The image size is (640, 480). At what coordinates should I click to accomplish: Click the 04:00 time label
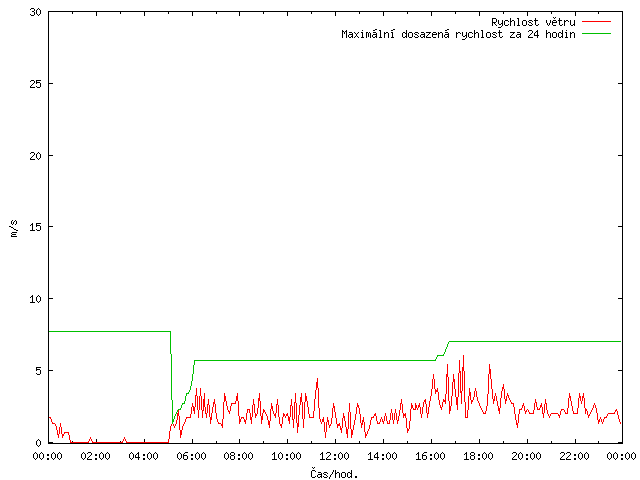click(x=144, y=456)
